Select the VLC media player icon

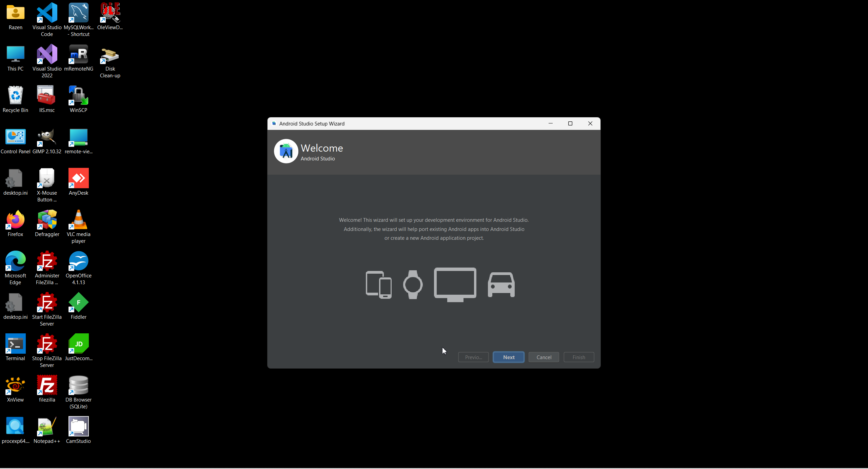78,220
